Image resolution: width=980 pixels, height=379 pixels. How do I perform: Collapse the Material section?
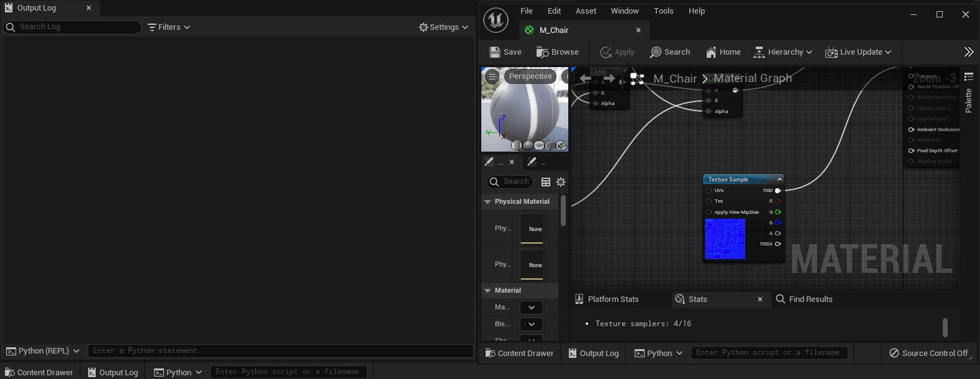488,291
